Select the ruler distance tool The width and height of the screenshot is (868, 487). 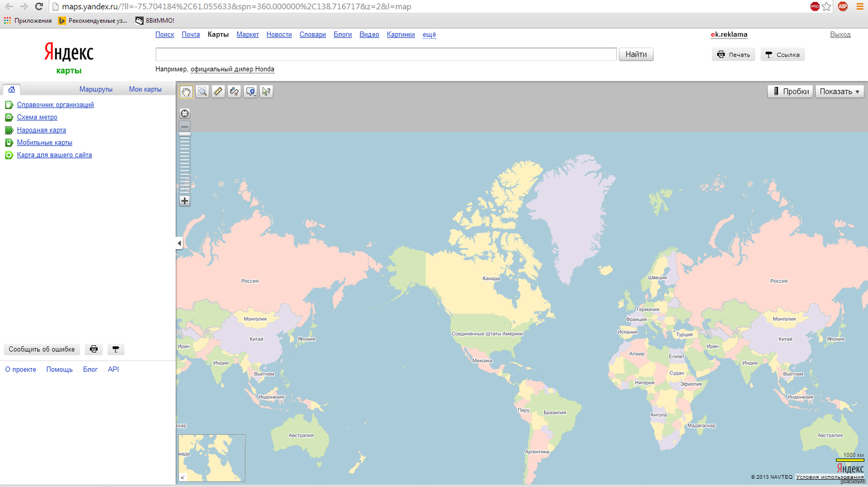point(218,92)
